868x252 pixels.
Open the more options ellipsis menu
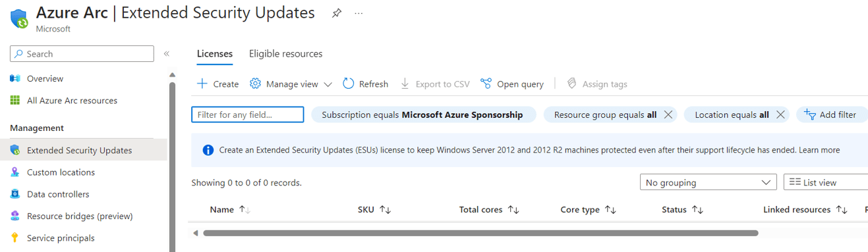(359, 13)
